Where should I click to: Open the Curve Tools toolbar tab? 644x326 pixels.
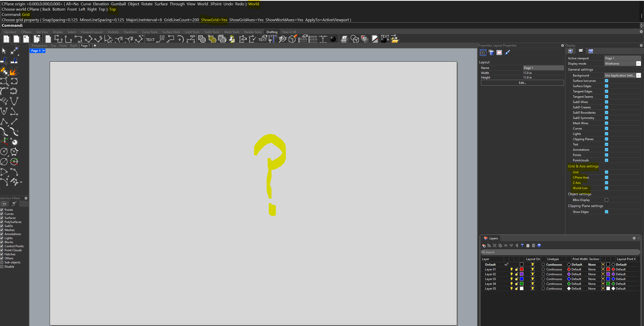150,32
